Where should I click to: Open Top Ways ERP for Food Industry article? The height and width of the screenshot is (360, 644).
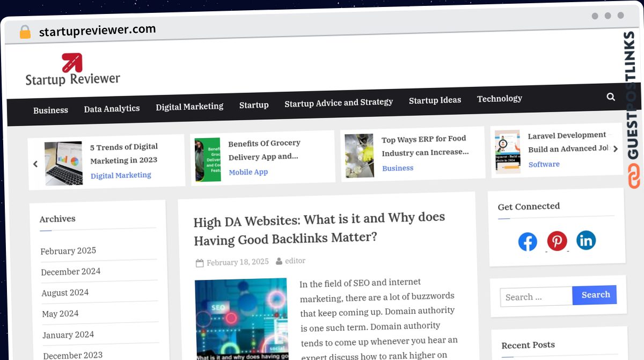[x=425, y=146]
